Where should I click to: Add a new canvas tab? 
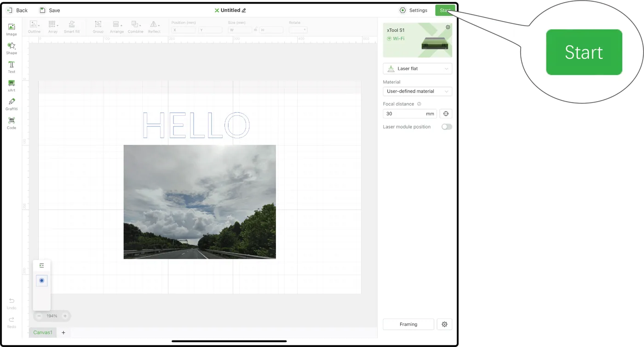pos(63,332)
